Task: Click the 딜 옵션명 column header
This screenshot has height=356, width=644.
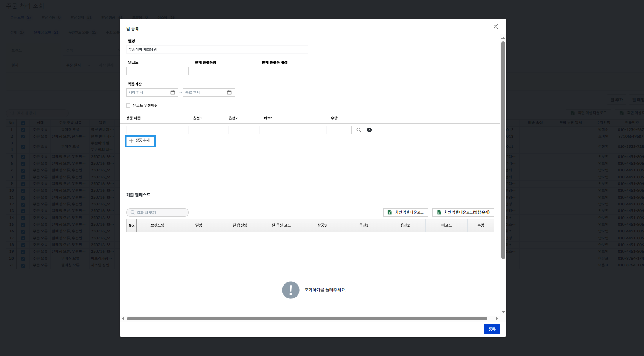Action: pyautogui.click(x=240, y=225)
